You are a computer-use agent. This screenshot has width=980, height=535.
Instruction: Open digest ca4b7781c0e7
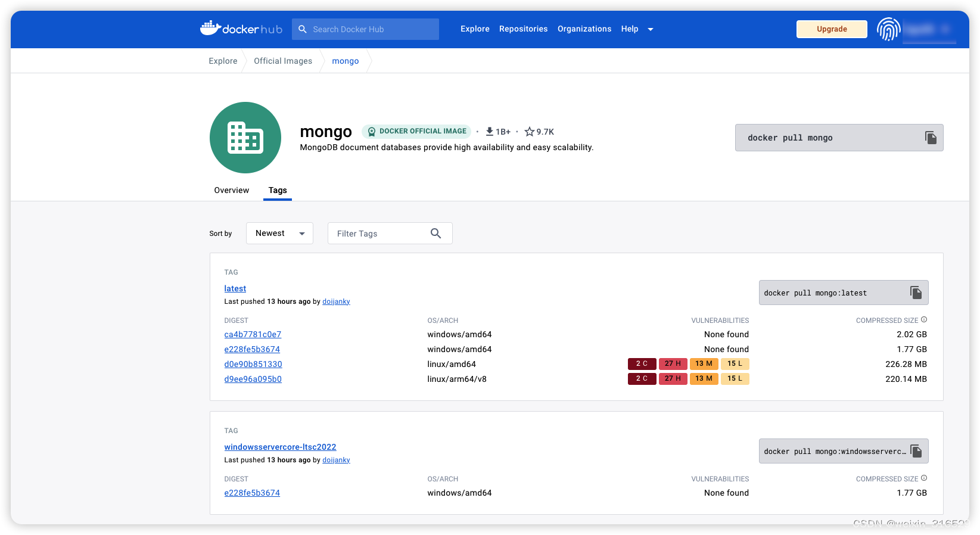point(253,334)
